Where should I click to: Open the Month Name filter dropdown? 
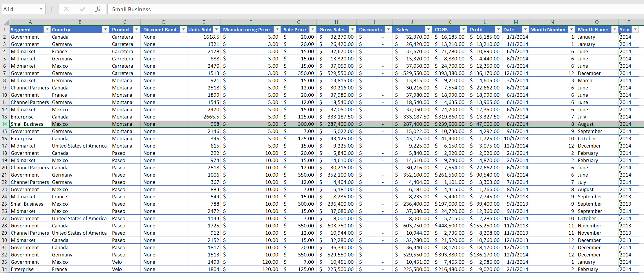coord(615,29)
